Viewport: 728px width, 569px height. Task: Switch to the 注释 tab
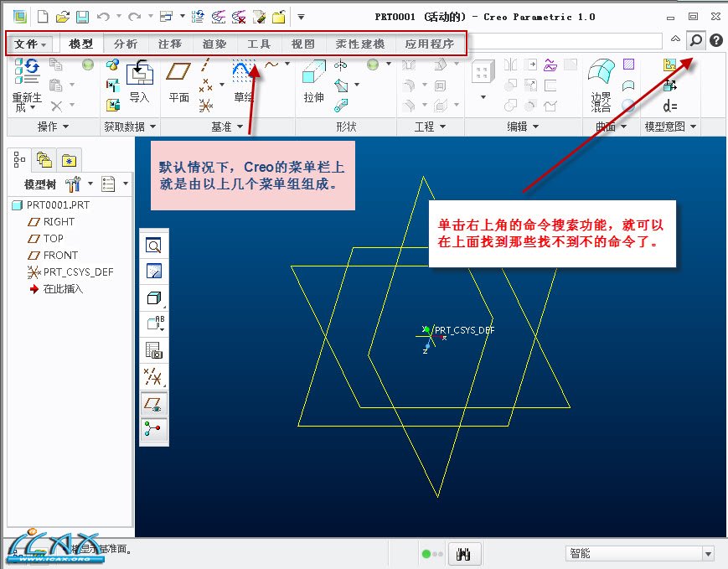(170, 44)
